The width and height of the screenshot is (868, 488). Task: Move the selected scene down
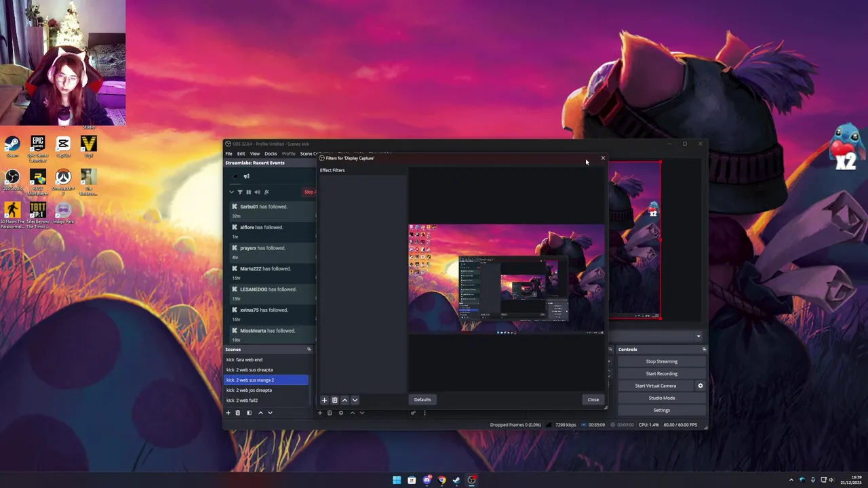270,413
